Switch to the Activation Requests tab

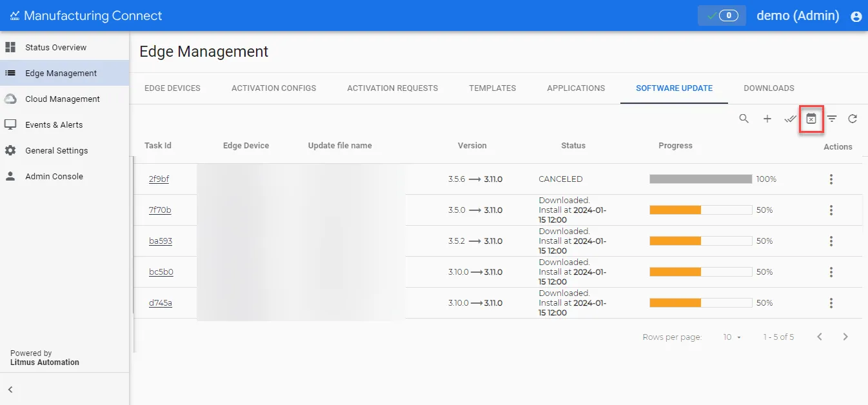coord(393,88)
